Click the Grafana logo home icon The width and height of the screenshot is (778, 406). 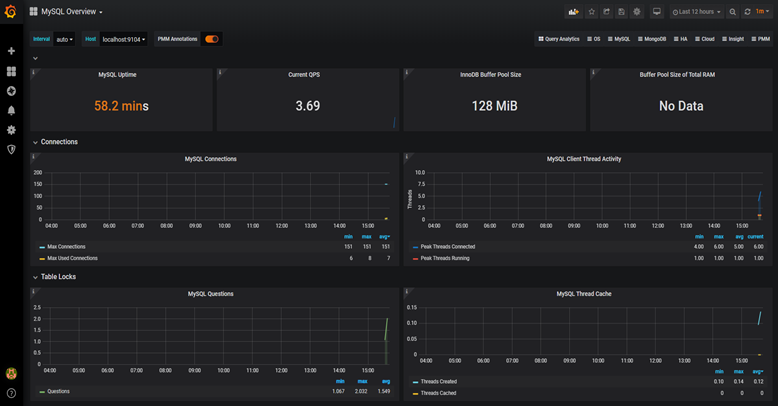click(11, 11)
